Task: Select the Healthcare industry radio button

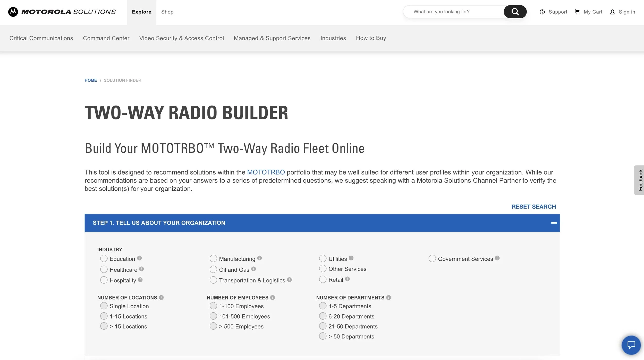Action: click(x=104, y=269)
